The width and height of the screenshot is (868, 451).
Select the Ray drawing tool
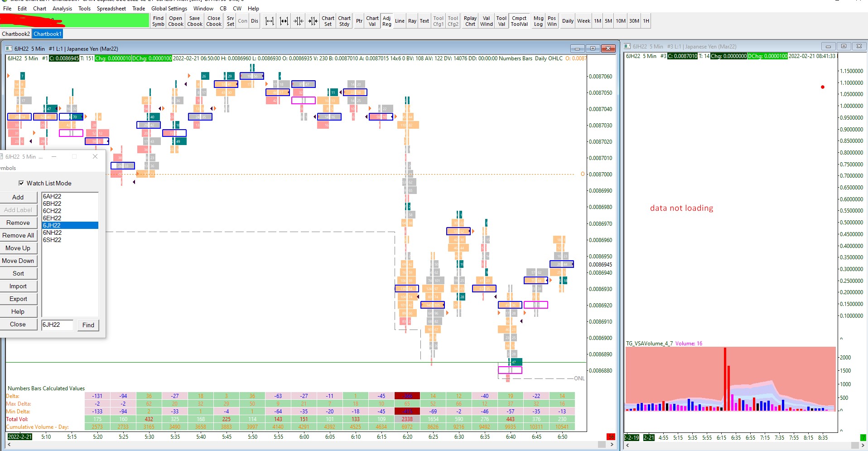[412, 21]
